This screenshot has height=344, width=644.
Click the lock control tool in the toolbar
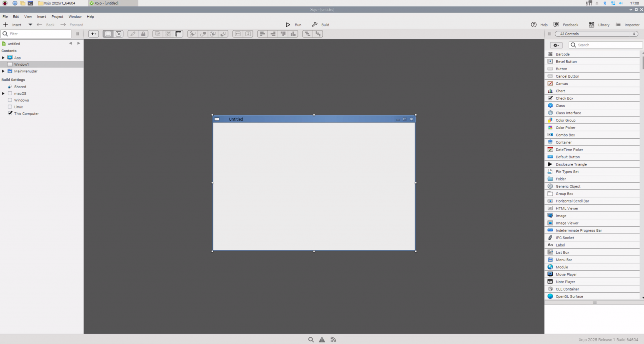coord(143,34)
